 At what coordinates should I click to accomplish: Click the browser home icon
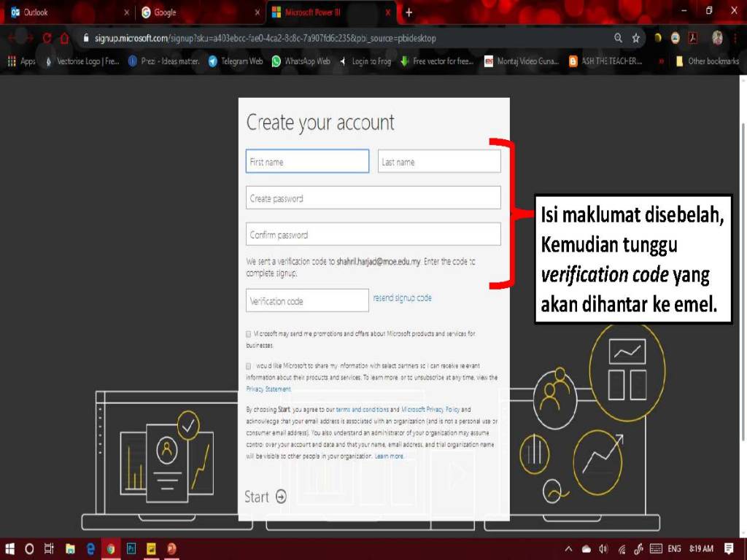click(x=64, y=38)
